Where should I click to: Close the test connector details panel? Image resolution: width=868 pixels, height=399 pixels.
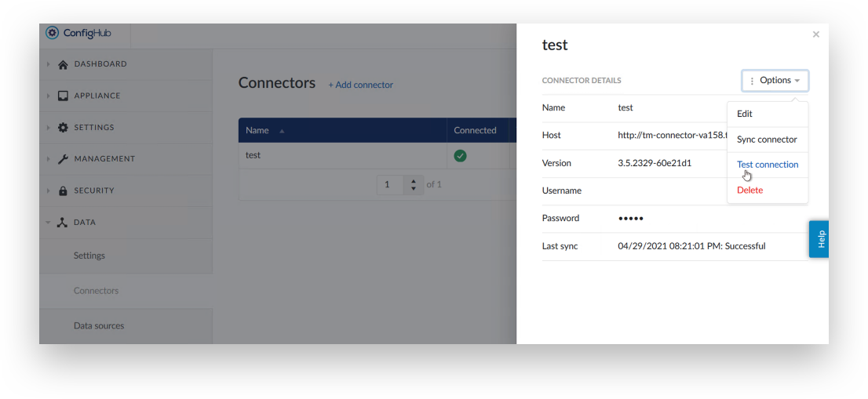pyautogui.click(x=816, y=34)
